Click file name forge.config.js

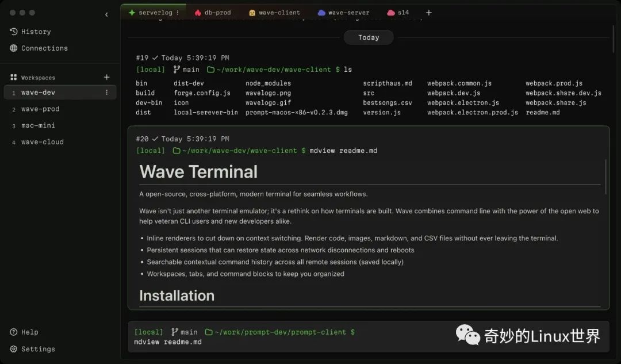tap(202, 93)
